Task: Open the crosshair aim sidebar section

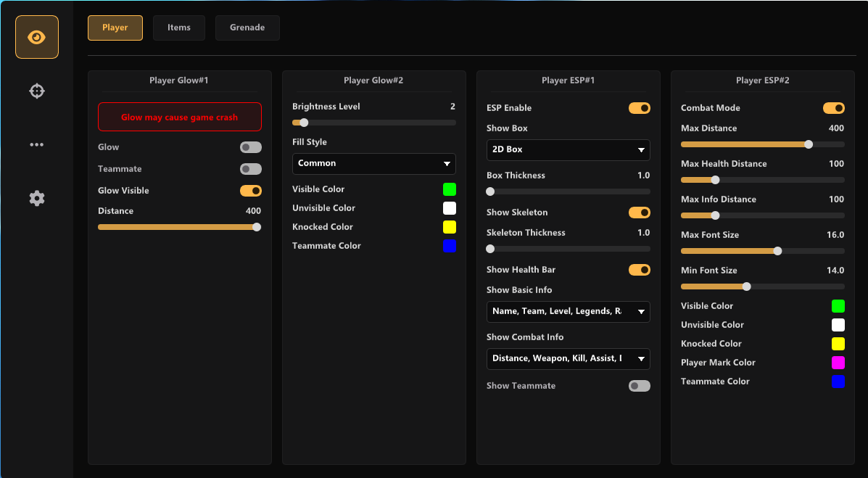Action: (36, 91)
